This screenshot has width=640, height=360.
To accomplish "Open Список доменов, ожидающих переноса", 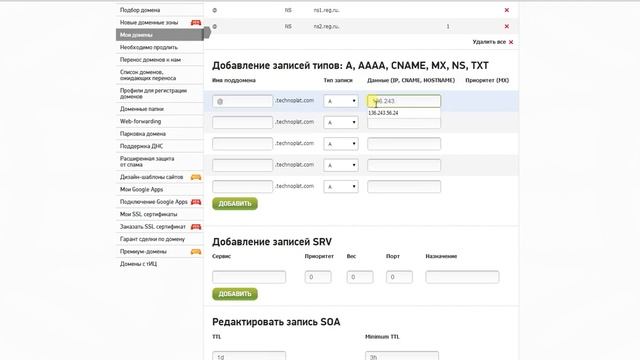I will 148,75.
